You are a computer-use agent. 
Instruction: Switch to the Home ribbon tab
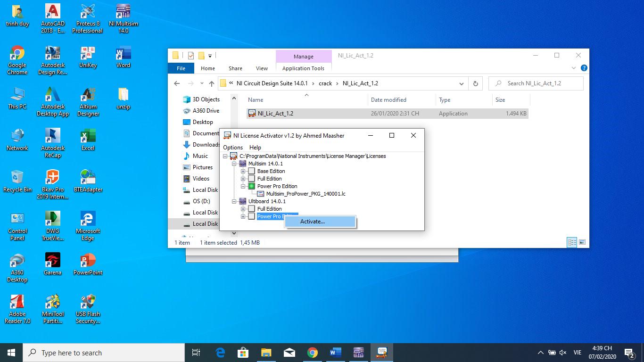click(208, 68)
